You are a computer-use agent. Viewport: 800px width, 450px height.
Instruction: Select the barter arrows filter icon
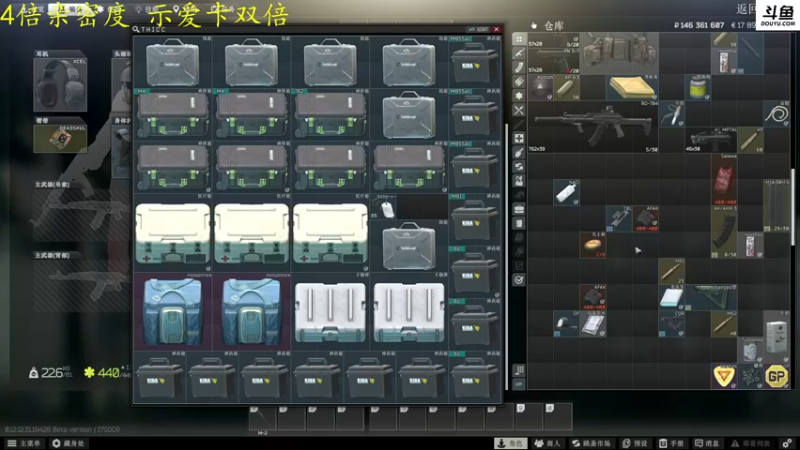519,166
